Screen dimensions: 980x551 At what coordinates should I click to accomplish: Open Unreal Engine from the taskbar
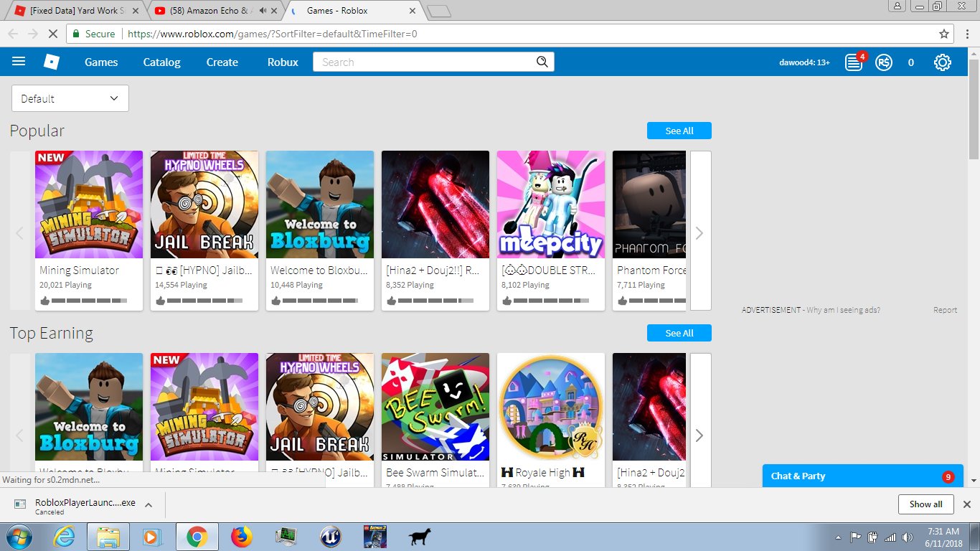(331, 537)
